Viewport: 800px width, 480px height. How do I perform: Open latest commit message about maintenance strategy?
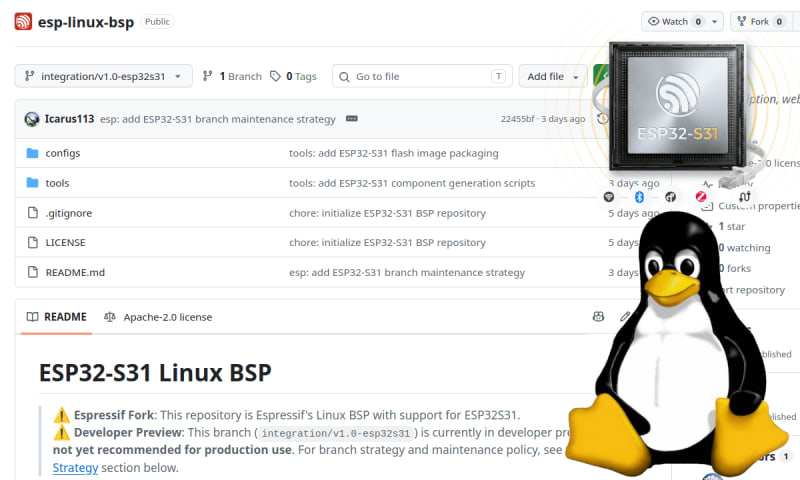coord(218,119)
